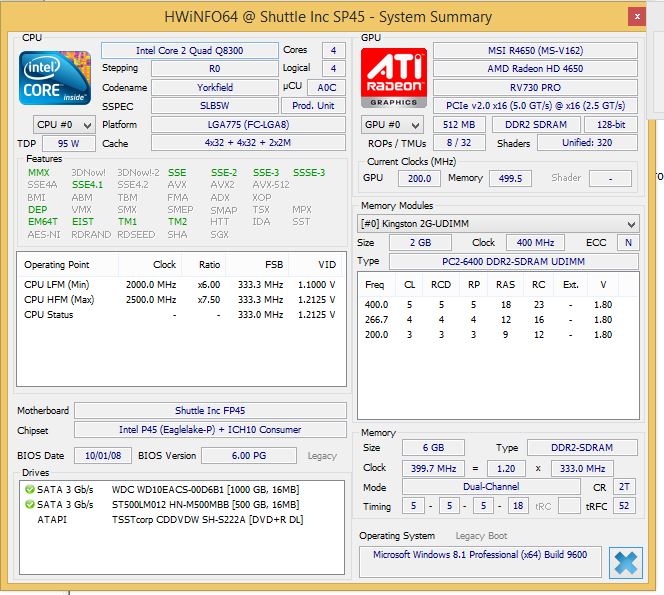Click the Dual-Channel mode field
The height and width of the screenshot is (595, 664).
pos(491,487)
